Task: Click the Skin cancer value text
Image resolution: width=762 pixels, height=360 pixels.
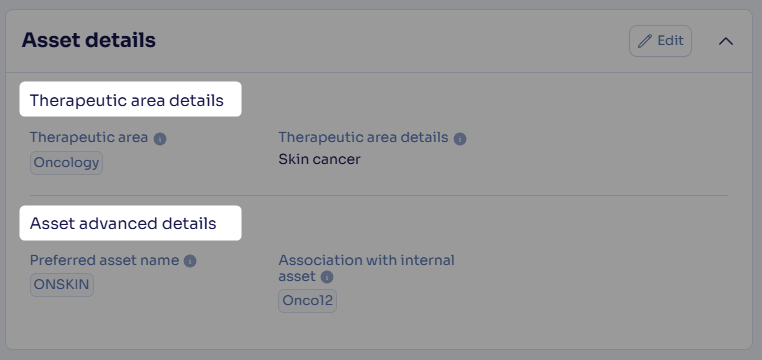Action: (319, 159)
